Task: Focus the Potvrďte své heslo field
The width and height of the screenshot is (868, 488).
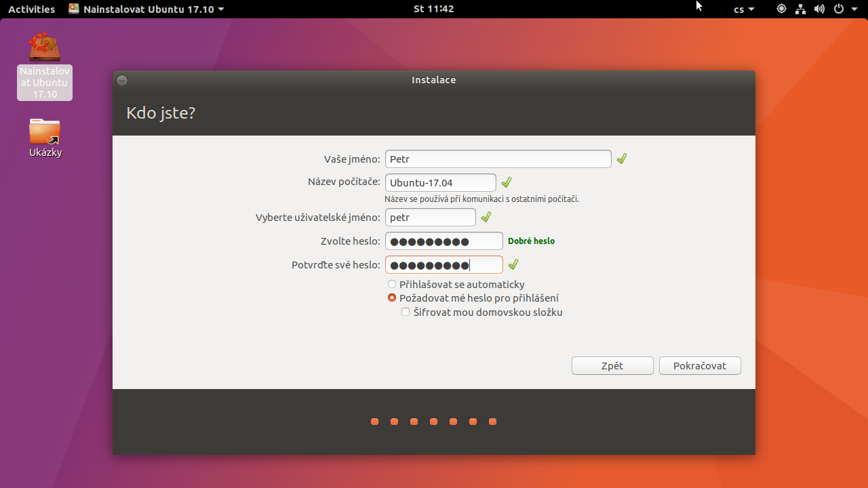Action: coord(444,264)
